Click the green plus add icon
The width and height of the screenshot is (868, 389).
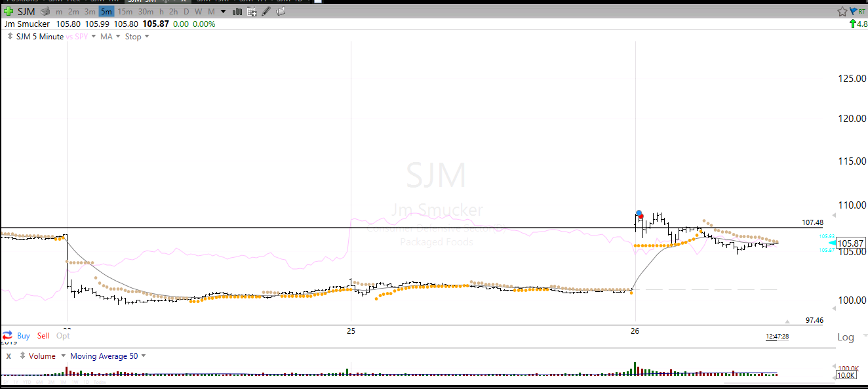[8, 12]
